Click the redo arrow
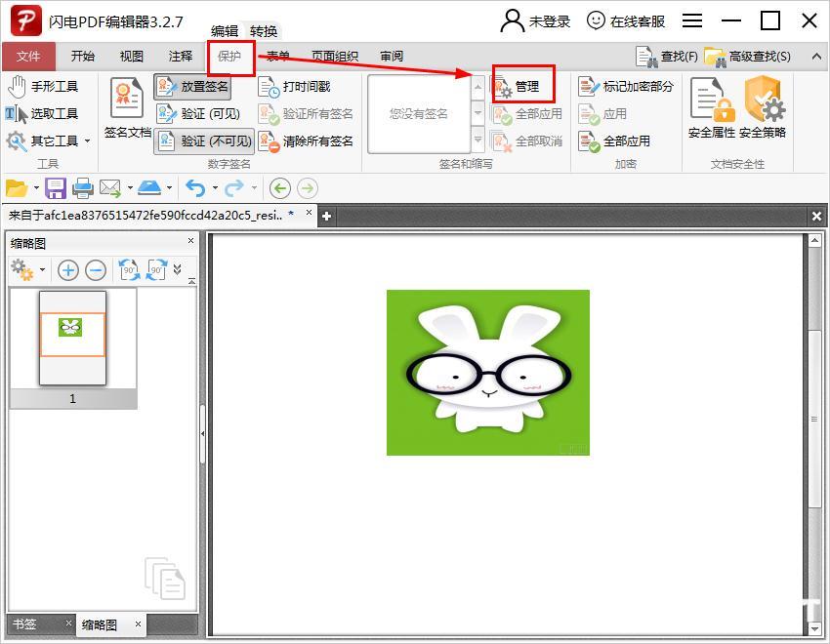Viewport: 830px width, 644px height. tap(234, 188)
